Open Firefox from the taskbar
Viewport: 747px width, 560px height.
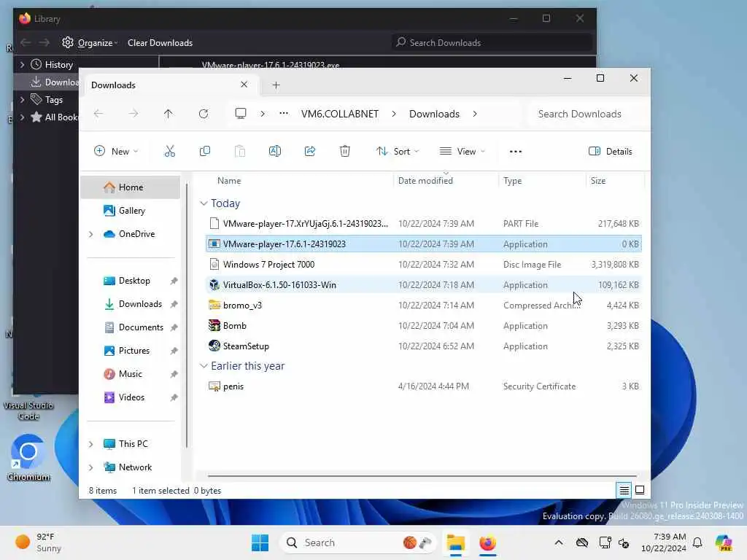coord(487,542)
